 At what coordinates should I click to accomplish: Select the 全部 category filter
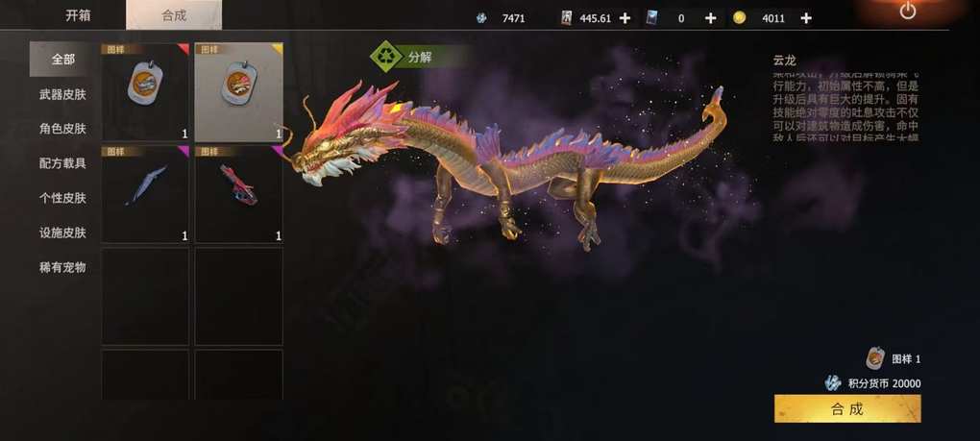[63, 60]
